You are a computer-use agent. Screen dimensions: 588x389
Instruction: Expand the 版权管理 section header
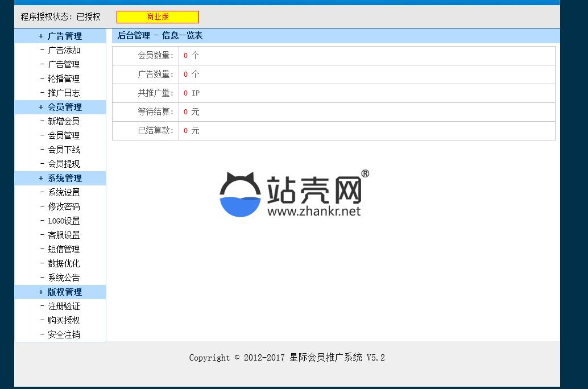(x=60, y=292)
